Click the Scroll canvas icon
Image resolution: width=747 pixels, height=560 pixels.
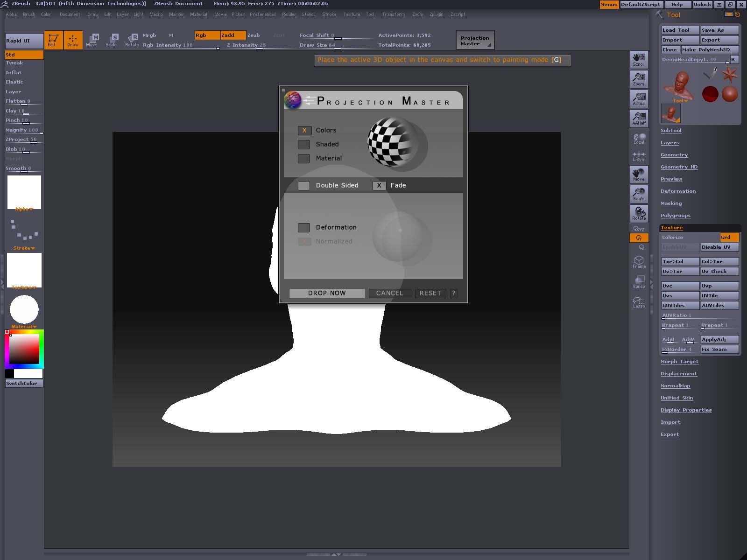point(639,60)
